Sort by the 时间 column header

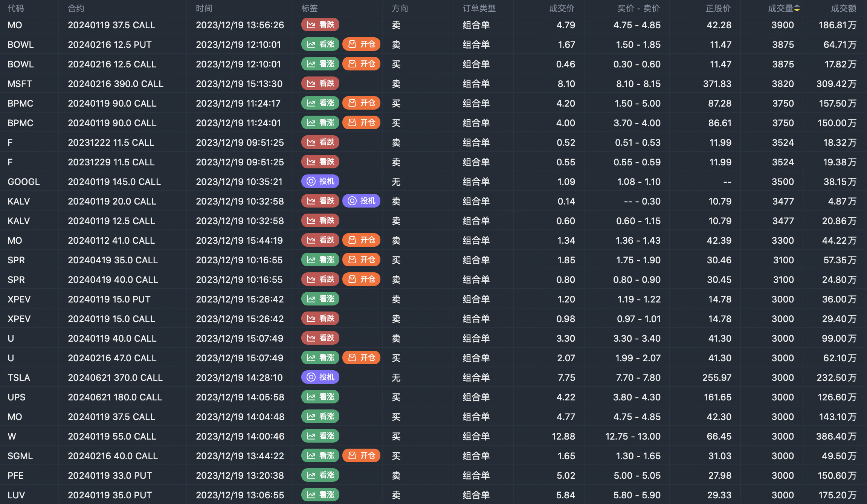[204, 8]
